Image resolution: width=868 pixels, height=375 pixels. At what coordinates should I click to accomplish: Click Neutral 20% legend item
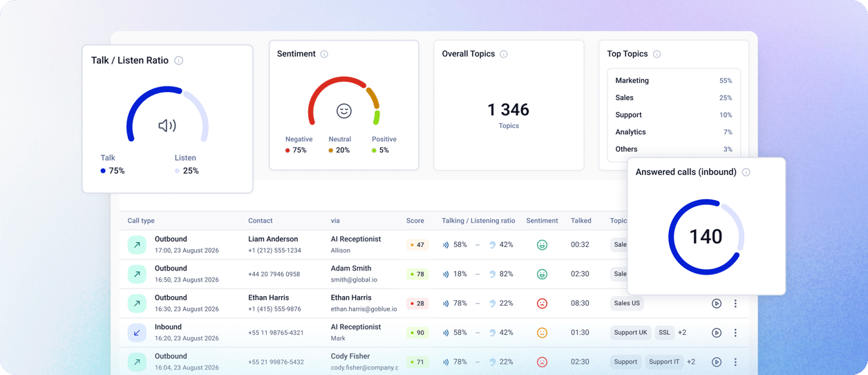coord(339,145)
